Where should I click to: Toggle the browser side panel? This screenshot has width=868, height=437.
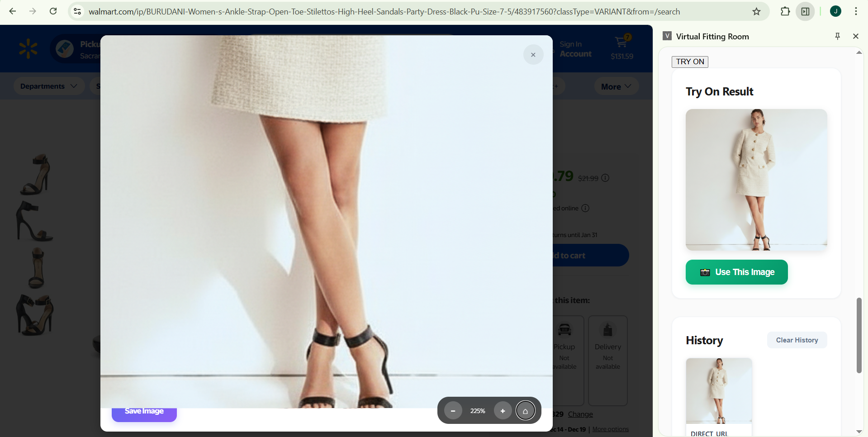806,11
